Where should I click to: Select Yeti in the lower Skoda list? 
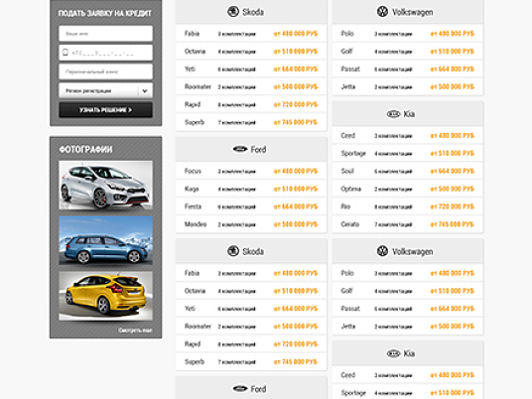[x=190, y=309]
